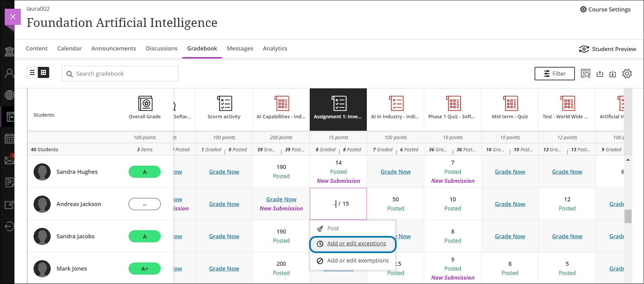
Task: Switch to grid view toggle
Action: pos(44,73)
